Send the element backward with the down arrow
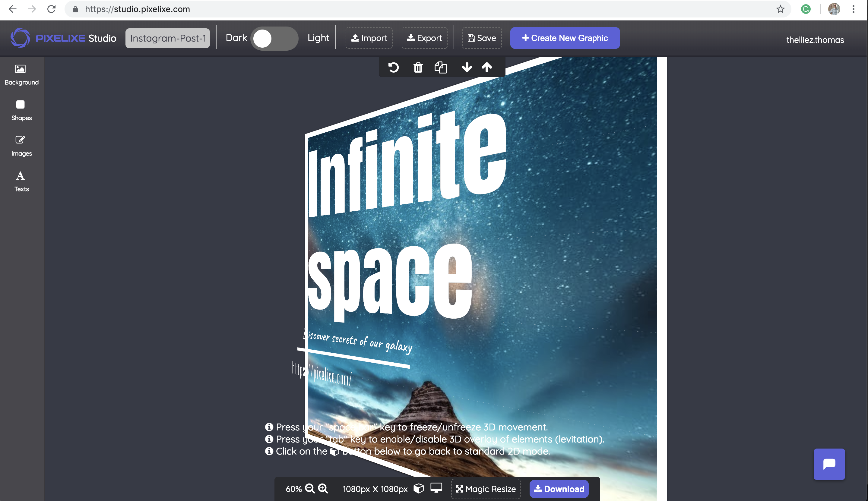This screenshot has height=501, width=868. 467,68
